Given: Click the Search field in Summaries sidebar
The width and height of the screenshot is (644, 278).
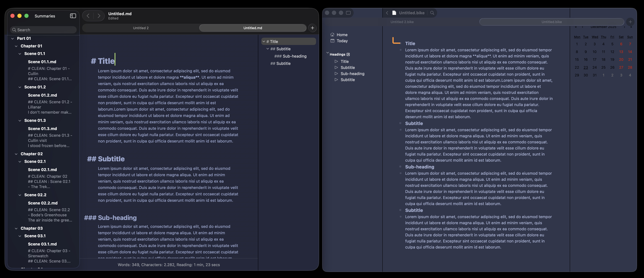Looking at the screenshot, I should coord(43,30).
